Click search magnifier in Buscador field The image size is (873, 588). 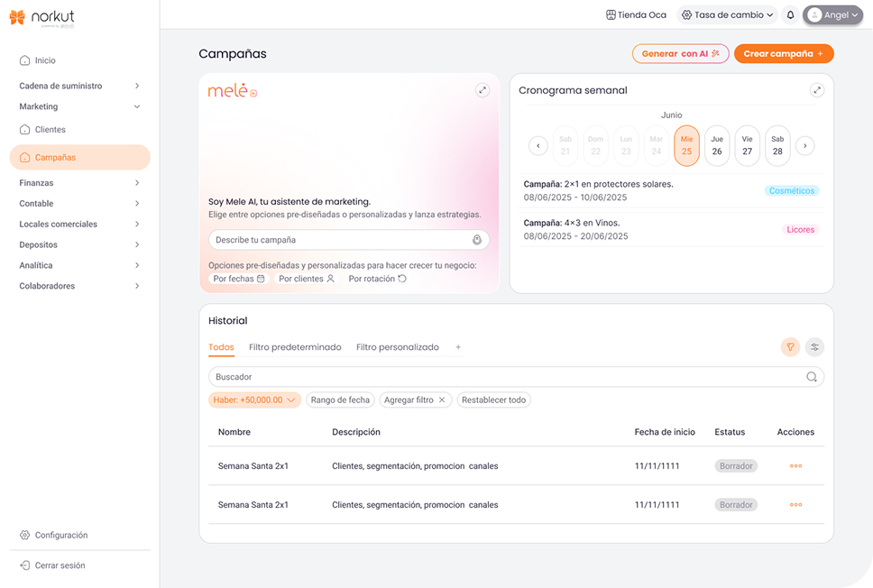coord(812,377)
